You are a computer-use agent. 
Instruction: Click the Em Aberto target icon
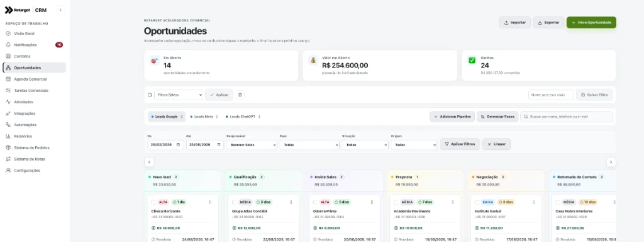pyautogui.click(x=155, y=60)
